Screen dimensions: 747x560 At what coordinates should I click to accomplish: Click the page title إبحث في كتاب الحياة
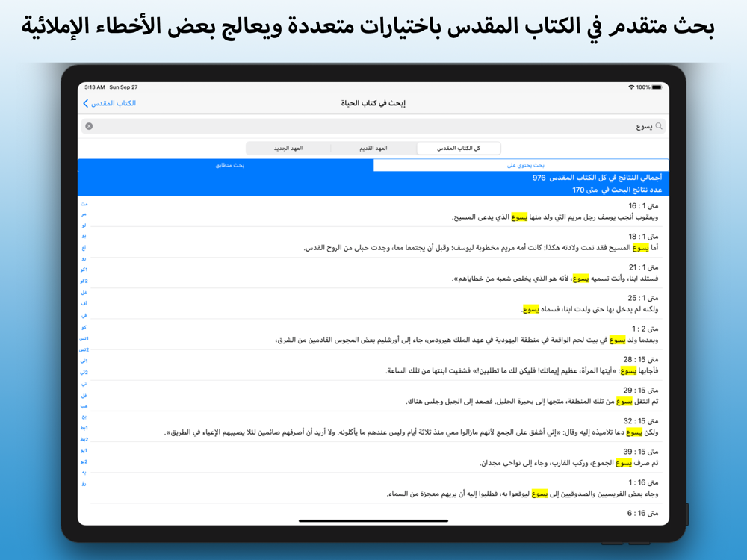coord(373,103)
